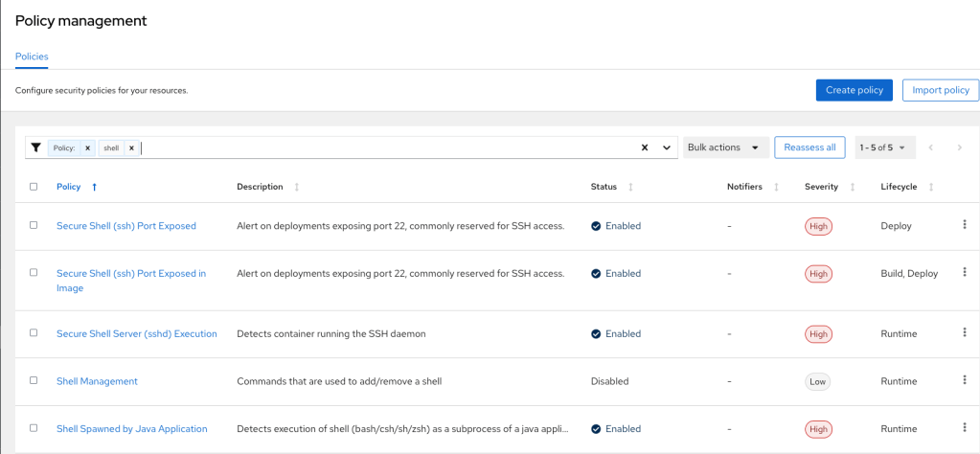Viewport: 980px width, 454px height.
Task: Open kebab menu for Shell Management row
Action: tap(964, 380)
